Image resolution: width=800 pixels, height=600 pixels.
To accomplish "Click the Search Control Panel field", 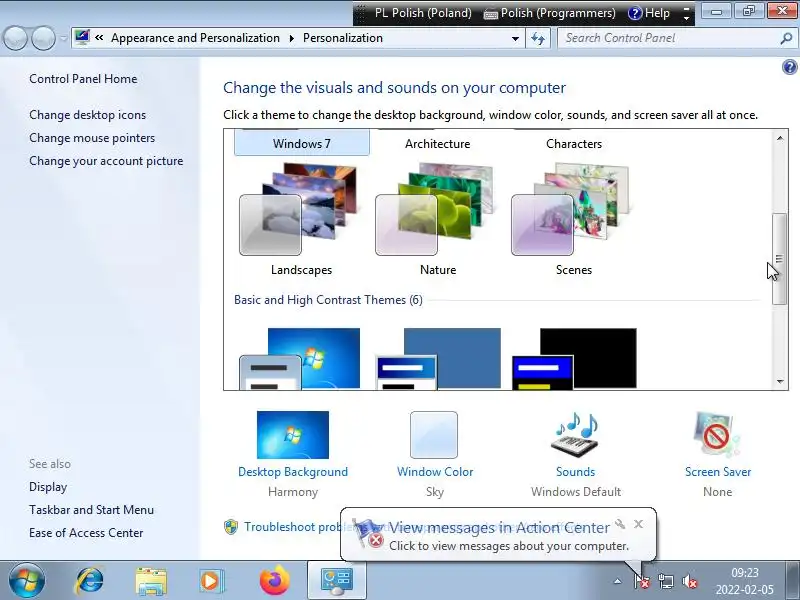I will pyautogui.click(x=677, y=38).
